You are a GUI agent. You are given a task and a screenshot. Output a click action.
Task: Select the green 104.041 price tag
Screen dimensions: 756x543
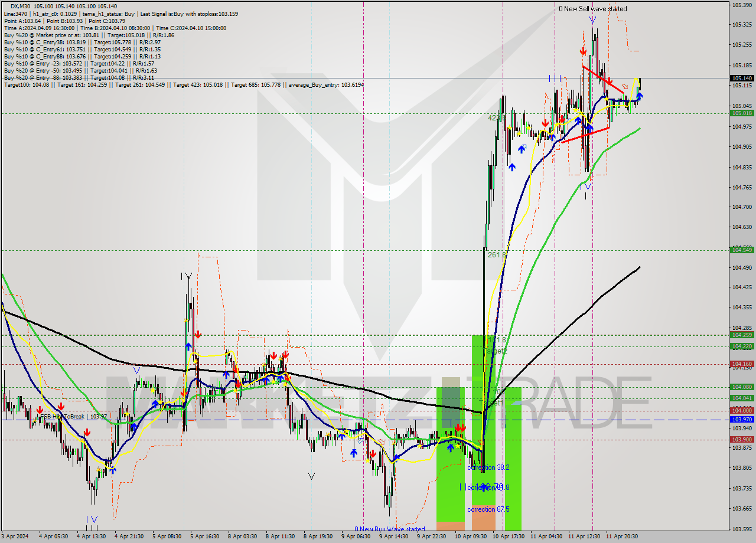742,398
